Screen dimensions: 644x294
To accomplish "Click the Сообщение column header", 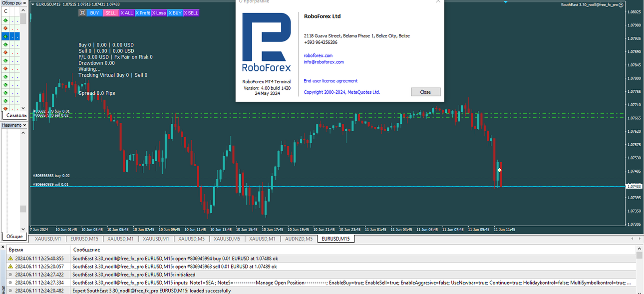I will click(x=86, y=250).
